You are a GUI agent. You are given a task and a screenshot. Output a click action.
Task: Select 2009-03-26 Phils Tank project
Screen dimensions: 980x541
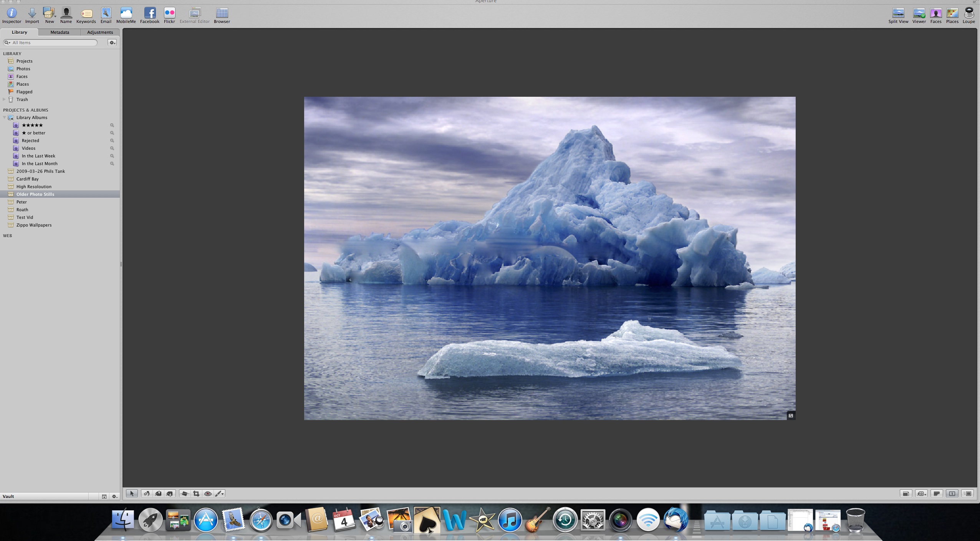click(x=60, y=171)
